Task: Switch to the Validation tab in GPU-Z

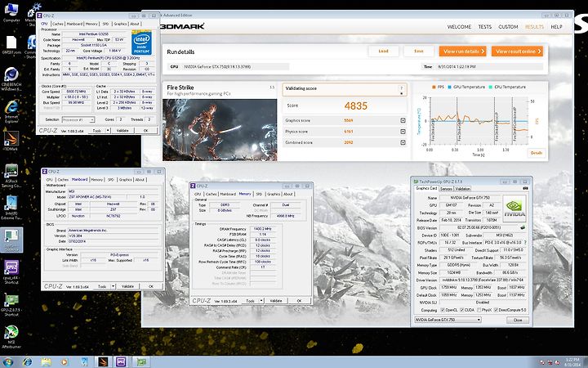Action: [462, 189]
